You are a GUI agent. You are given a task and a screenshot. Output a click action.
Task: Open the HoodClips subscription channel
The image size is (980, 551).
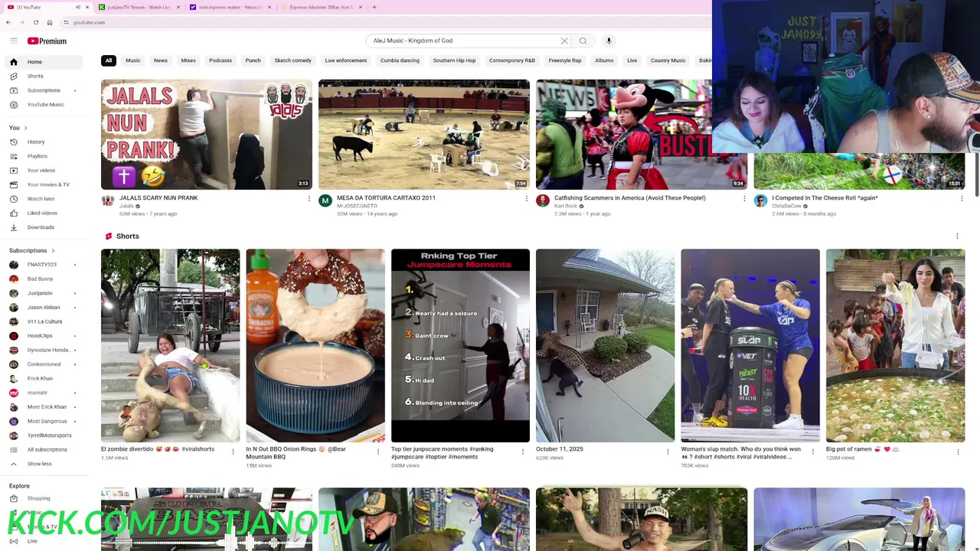(42, 336)
